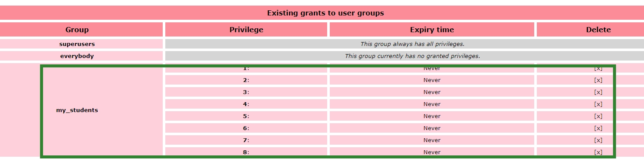Click 'Never' expiry in privilege 5 row
The width and height of the screenshot is (644, 161).
click(x=432, y=116)
